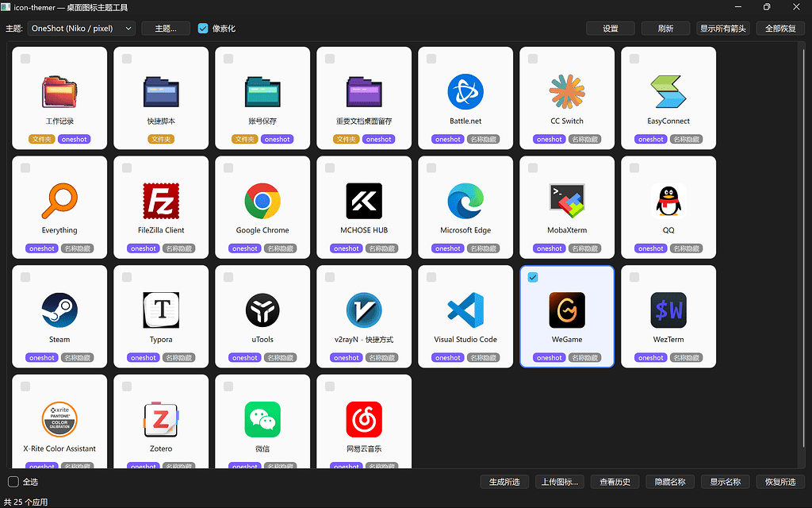Viewport: 812px width, 508px height.
Task: Click the 文件夹 tag on 快捷脚本 card
Action: click(161, 139)
